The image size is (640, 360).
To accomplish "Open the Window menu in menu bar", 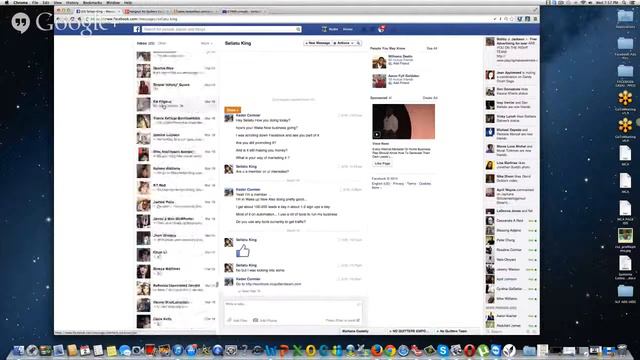I will click(113, 2).
